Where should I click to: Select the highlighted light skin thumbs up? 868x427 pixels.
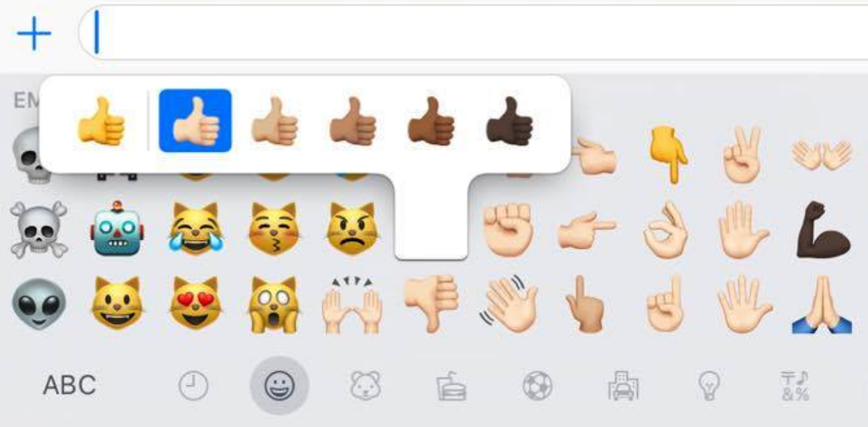point(195,120)
